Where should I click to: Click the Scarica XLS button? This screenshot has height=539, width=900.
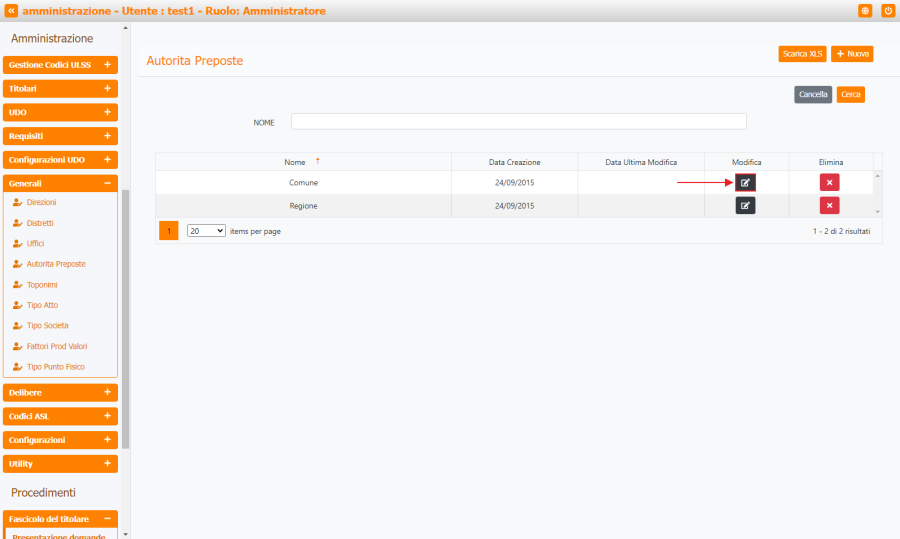click(801, 54)
